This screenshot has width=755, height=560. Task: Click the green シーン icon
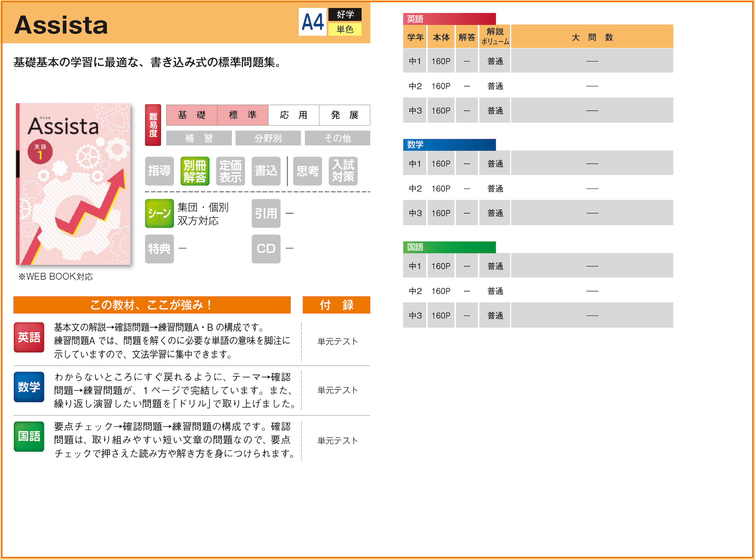point(159,213)
